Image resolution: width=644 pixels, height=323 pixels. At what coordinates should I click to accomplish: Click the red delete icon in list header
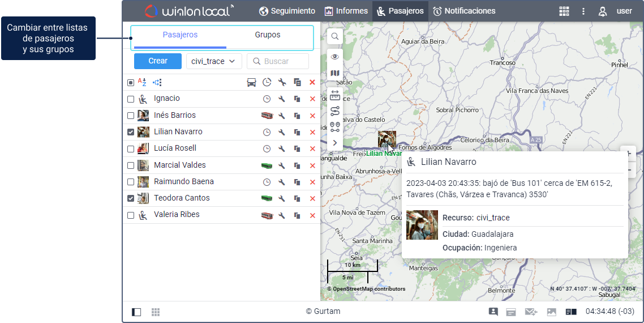point(312,83)
